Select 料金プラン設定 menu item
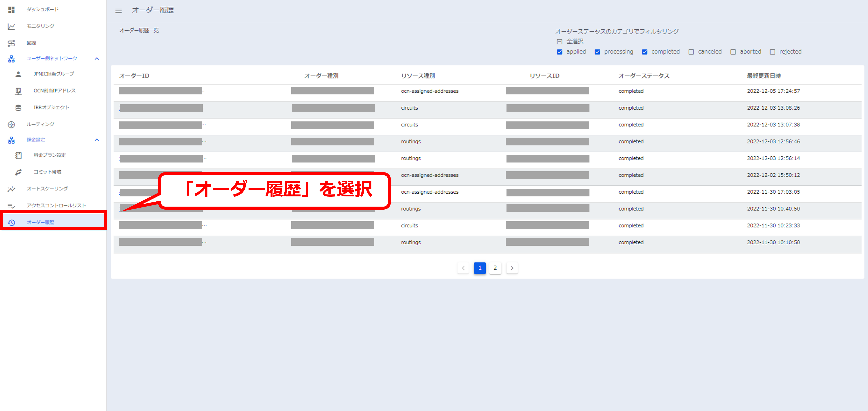Viewport: 868px width, 411px height. coord(49,155)
